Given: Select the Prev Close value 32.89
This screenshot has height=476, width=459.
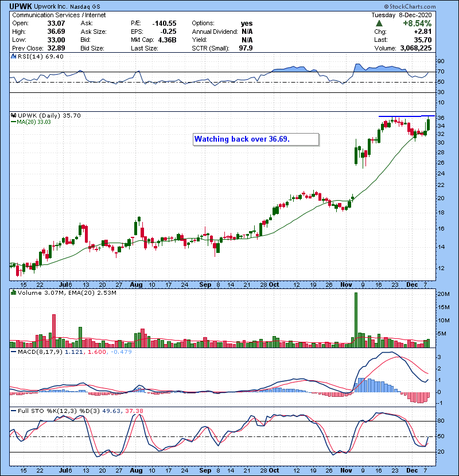Looking at the screenshot, I should [x=56, y=48].
